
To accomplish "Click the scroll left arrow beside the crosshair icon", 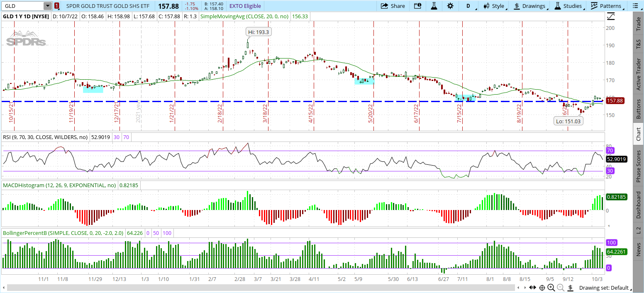I will (x=518, y=288).
